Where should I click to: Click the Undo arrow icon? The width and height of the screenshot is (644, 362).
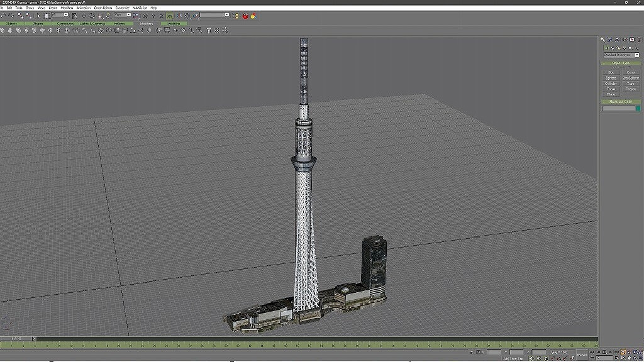click(3, 16)
